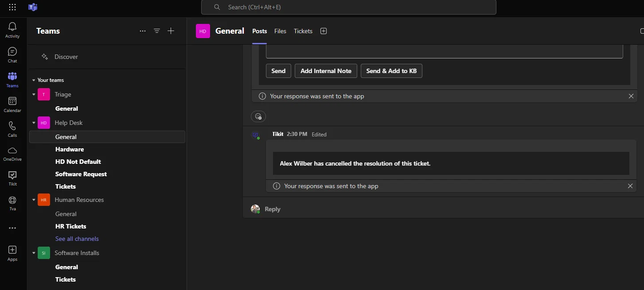644x290 pixels.
Task: Collapse the Software Installs team
Action: pyautogui.click(x=34, y=253)
